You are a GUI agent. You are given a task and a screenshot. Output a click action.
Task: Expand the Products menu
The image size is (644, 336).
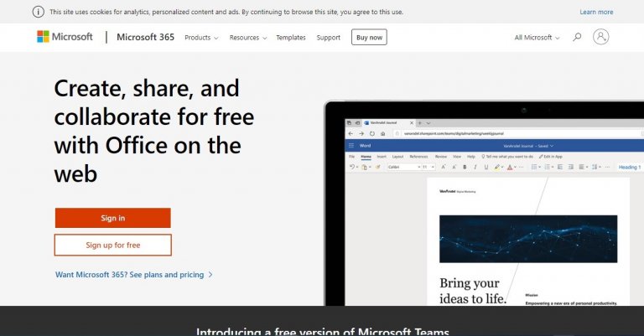pos(201,38)
